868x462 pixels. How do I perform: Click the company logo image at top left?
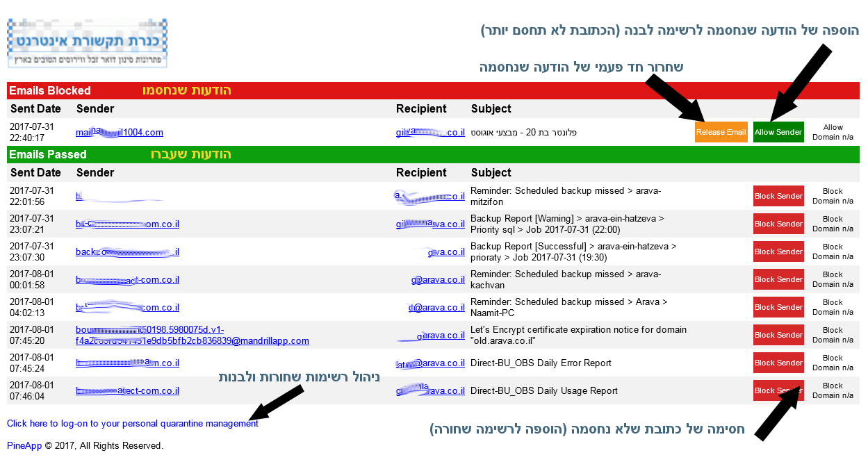88,43
